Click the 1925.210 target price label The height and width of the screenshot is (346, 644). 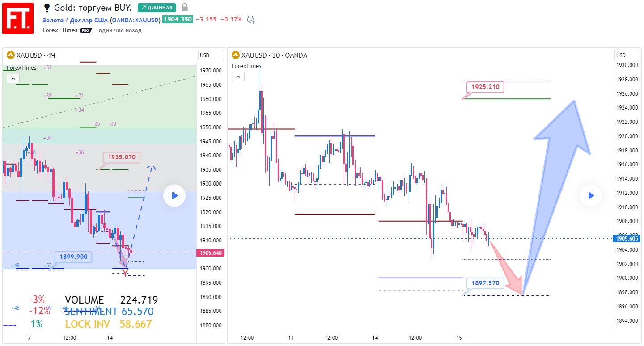point(485,87)
